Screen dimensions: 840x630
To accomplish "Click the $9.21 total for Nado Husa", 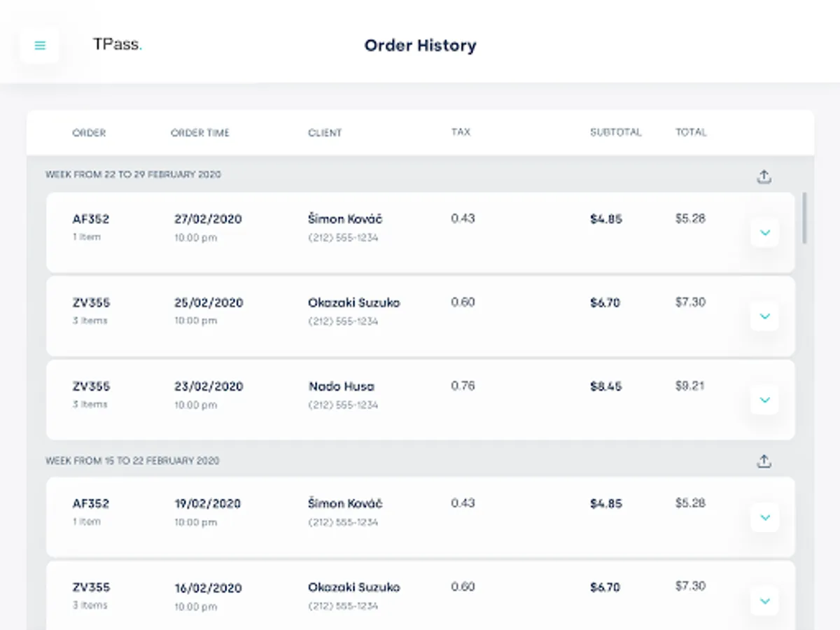I will tap(689, 386).
